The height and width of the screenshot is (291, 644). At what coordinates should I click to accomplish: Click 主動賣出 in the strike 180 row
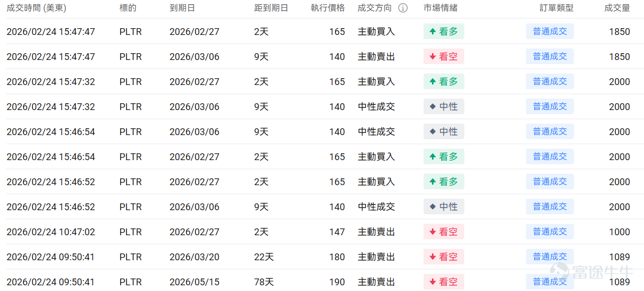pos(376,257)
